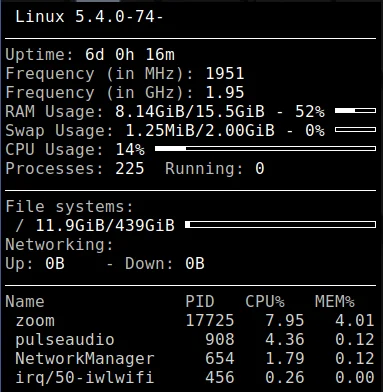Click irq/50-iwlwifi's CPU value 0.26
The width and height of the screenshot is (383, 392).
[x=285, y=378]
